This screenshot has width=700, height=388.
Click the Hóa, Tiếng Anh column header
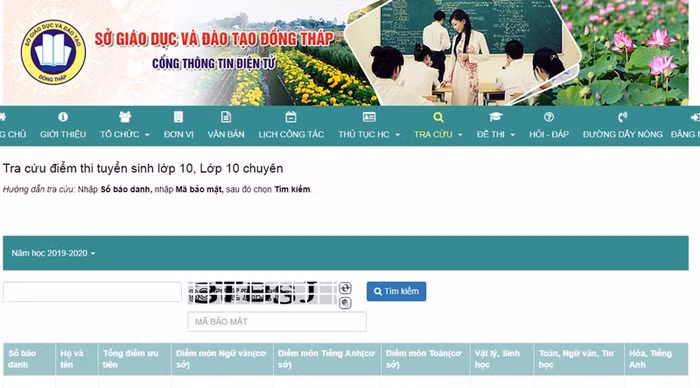(656, 359)
